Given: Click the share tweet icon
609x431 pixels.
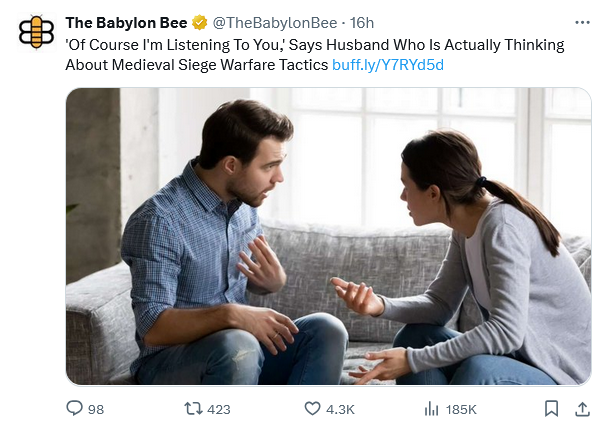Looking at the screenshot, I should (x=582, y=408).
